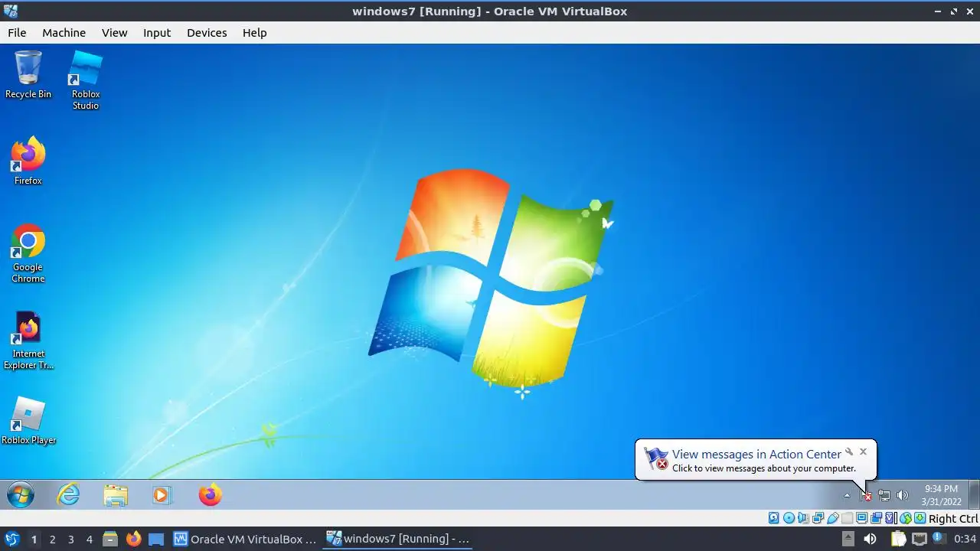Show hidden Windows tray icons arrow
The height and width of the screenshot is (551, 980).
point(847,495)
